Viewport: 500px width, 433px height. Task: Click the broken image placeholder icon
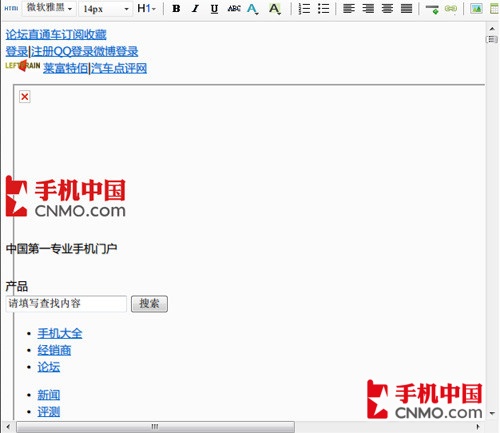25,97
